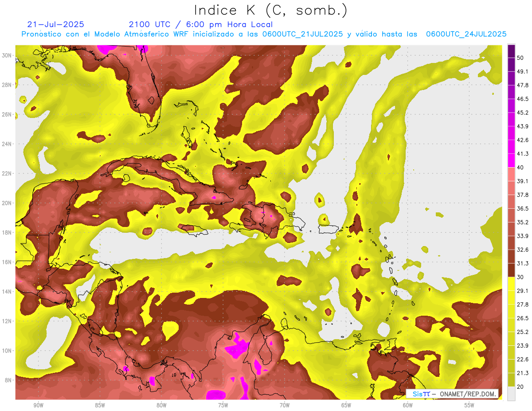Click the color scale value 49.1
Image resolution: width=532 pixels, height=411 pixels.
(523, 71)
